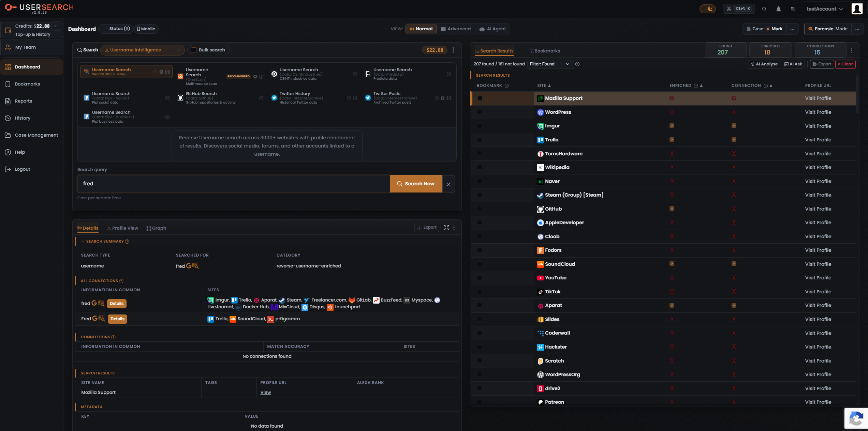Screen dimensions: 868x431
Task: Collapse the Search Summary section
Action: click(x=83, y=242)
